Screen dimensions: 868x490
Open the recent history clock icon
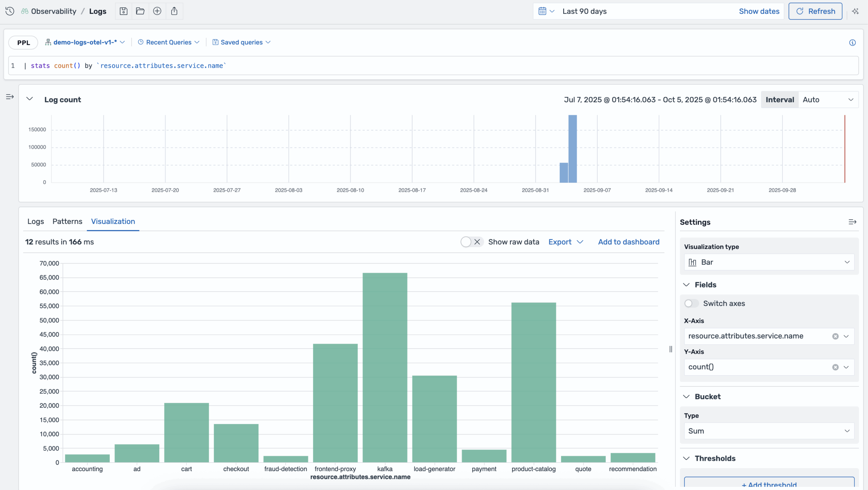point(10,11)
